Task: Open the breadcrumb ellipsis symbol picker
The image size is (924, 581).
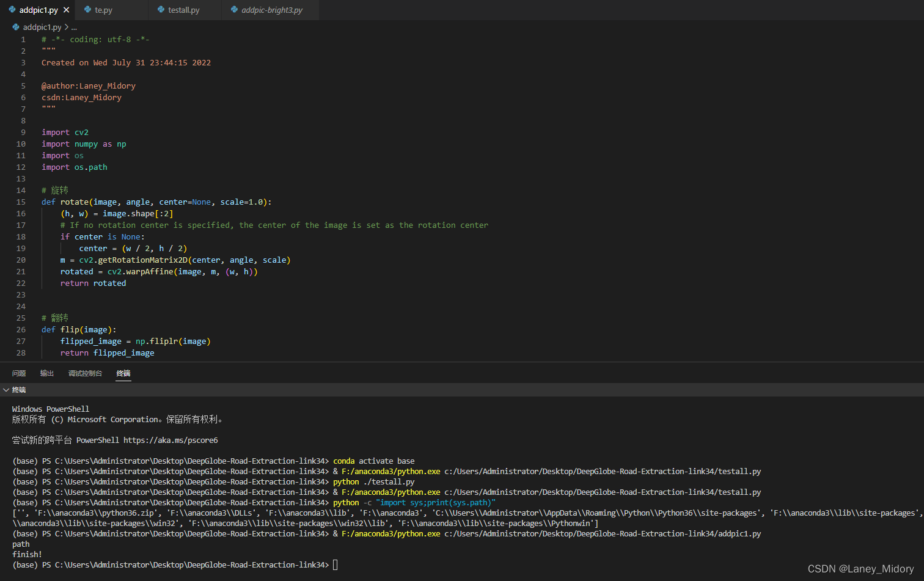Action: pyautogui.click(x=74, y=27)
